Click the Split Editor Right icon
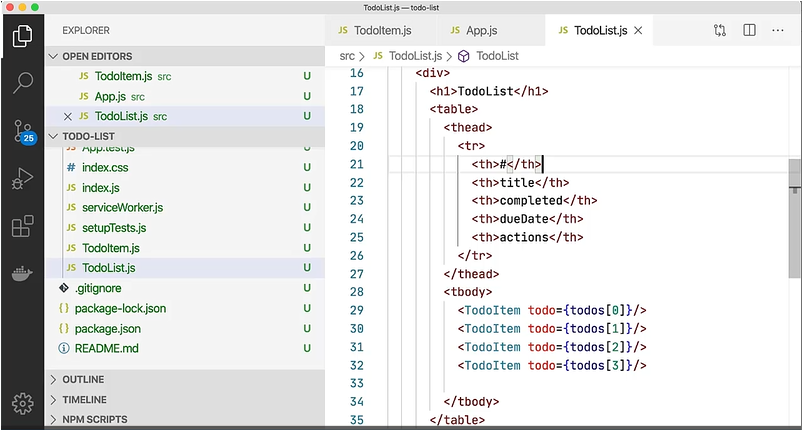Screen dimensions: 803x431 coord(749,31)
